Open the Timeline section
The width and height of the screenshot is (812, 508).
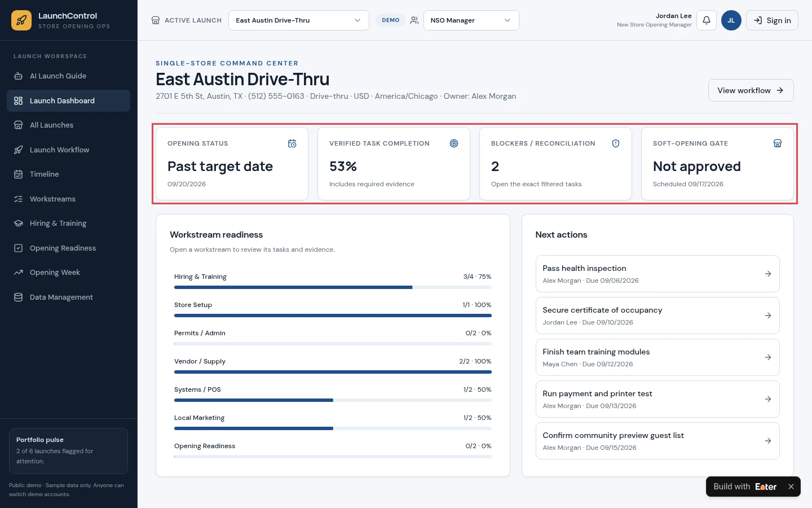[x=68, y=174]
